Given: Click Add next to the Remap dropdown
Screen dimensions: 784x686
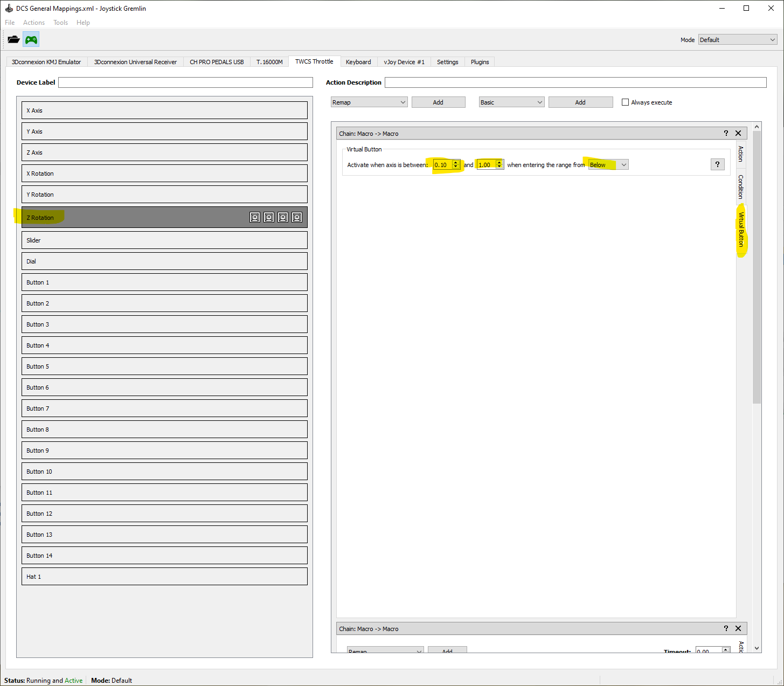Looking at the screenshot, I should 438,102.
